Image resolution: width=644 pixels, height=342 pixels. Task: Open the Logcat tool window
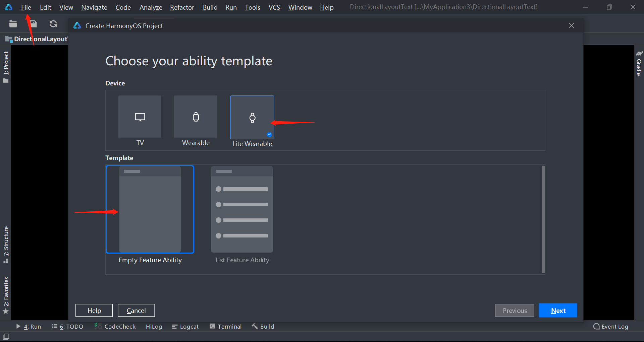click(x=185, y=327)
